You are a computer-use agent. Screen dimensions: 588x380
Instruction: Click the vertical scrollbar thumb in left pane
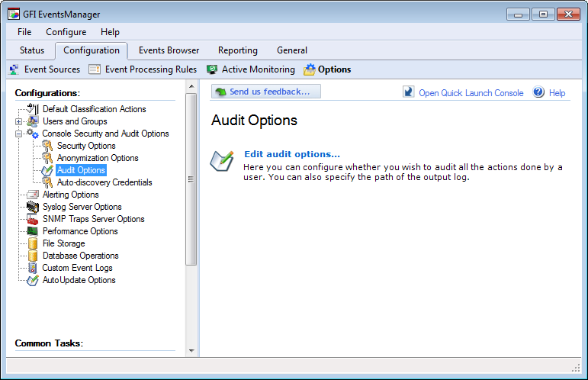[x=191, y=179]
